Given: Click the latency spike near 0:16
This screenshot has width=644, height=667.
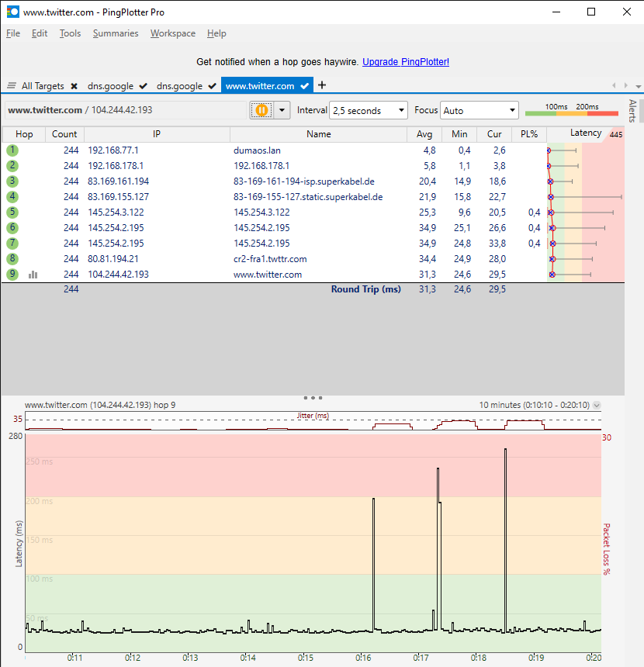Looking at the screenshot, I should coord(374,564).
